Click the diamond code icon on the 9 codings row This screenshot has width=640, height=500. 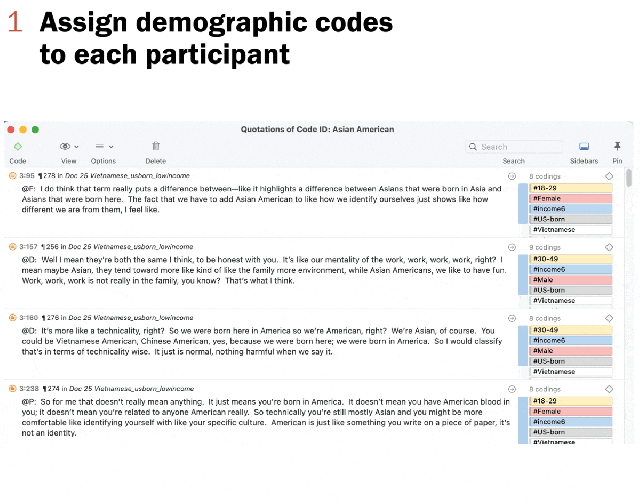(x=609, y=246)
